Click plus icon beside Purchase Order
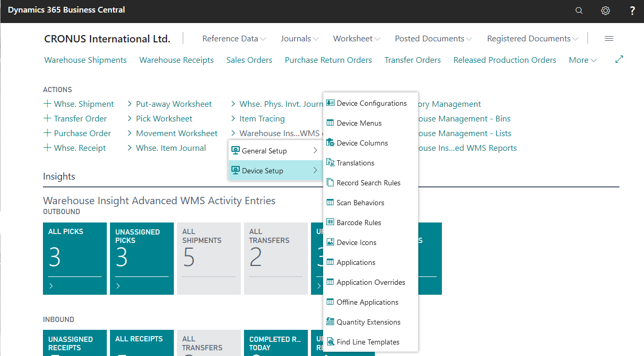The width and height of the screenshot is (644, 356). pyautogui.click(x=48, y=133)
